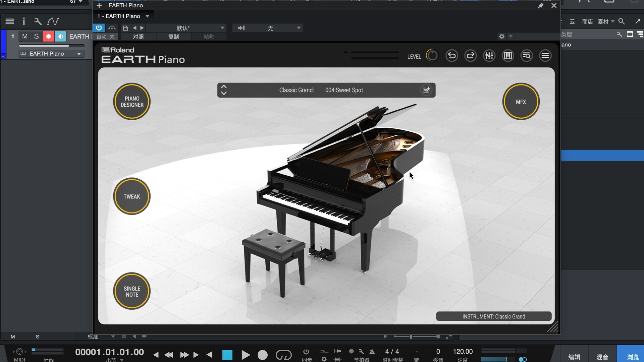Adjust the LEVEL knob
The width and height of the screenshot is (644, 362).
tap(432, 56)
